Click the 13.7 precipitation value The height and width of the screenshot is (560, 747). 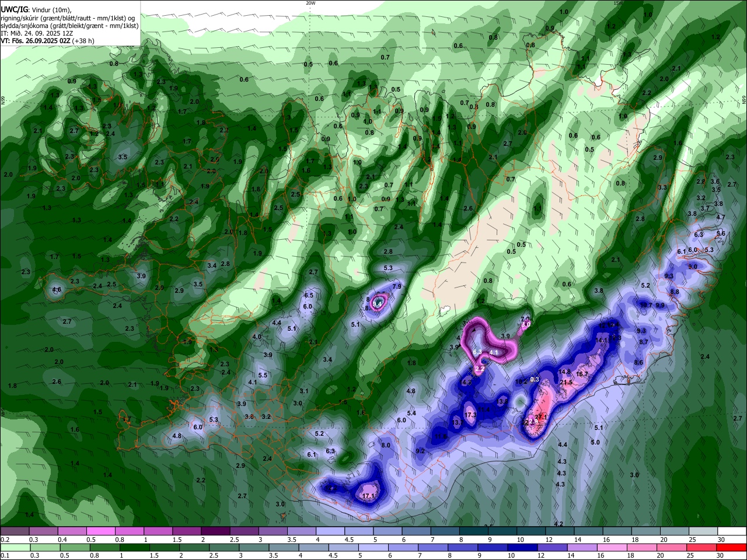[459, 422]
